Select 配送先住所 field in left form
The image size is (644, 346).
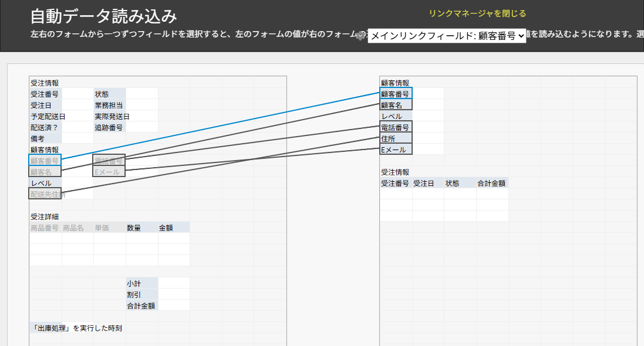(x=45, y=194)
